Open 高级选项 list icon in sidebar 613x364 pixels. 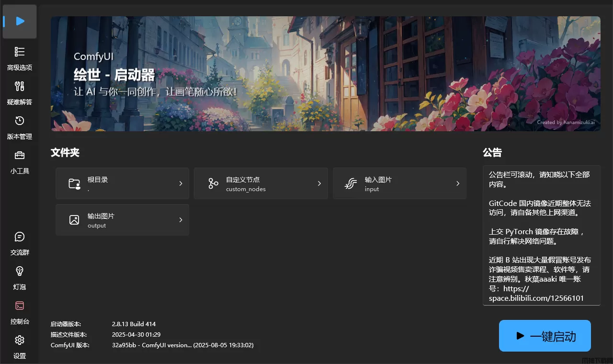click(20, 52)
